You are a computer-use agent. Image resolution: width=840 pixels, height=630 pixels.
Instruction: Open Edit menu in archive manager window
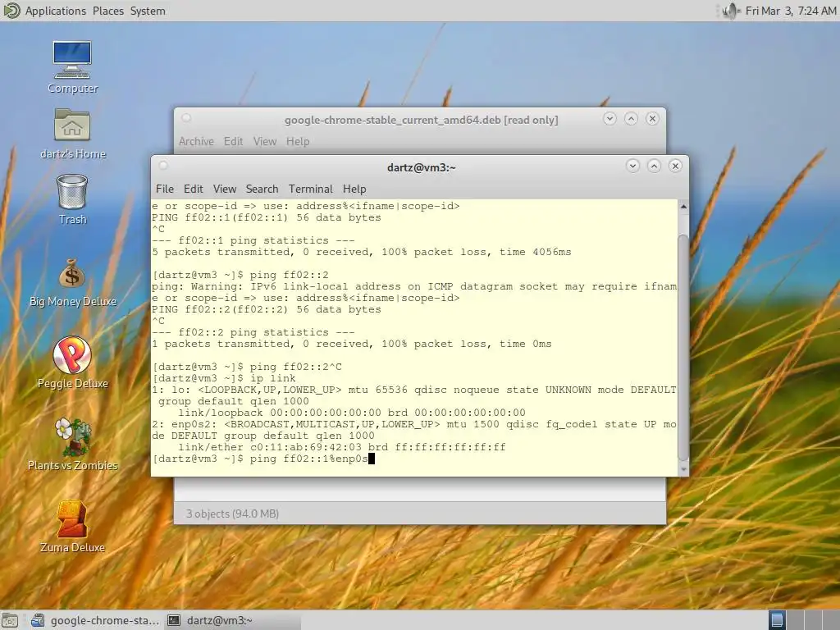[x=233, y=141]
